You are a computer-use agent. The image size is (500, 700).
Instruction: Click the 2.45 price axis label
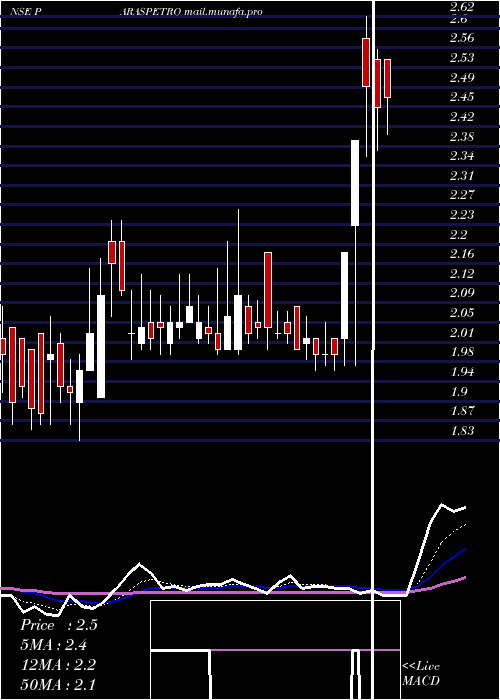pyautogui.click(x=462, y=97)
